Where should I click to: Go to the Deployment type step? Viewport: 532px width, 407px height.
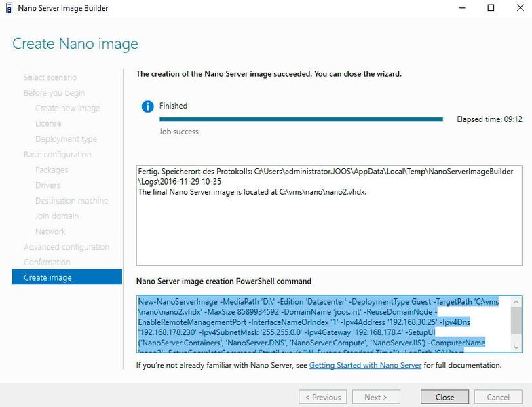coord(66,139)
